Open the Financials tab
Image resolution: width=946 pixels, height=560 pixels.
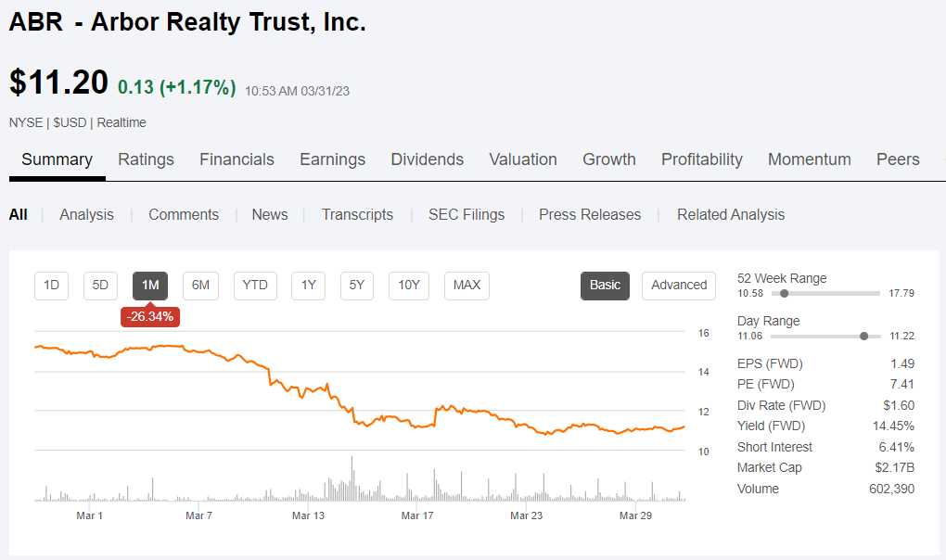(236, 159)
